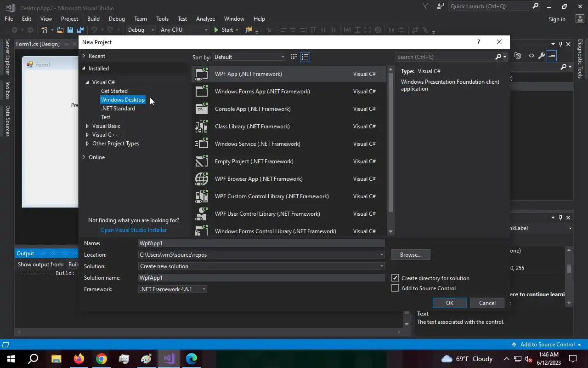The image size is (588, 368).
Task: Open the Tools menu
Action: point(162,19)
